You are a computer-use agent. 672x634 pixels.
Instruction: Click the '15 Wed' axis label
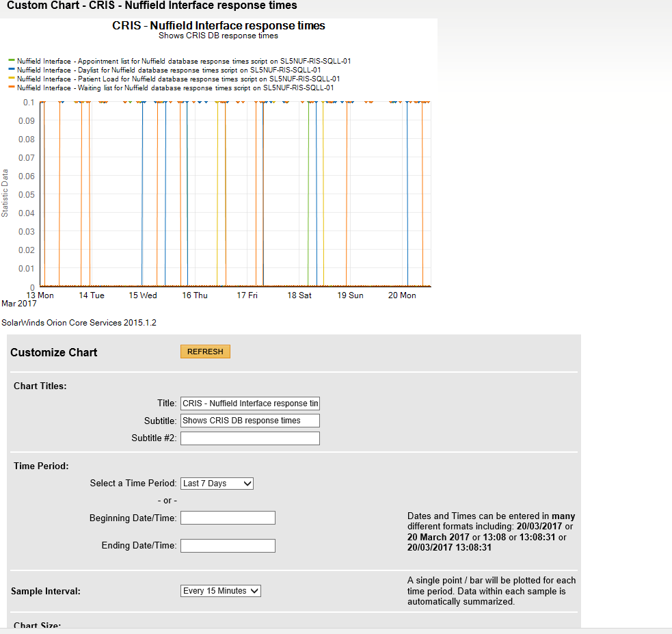(x=143, y=295)
